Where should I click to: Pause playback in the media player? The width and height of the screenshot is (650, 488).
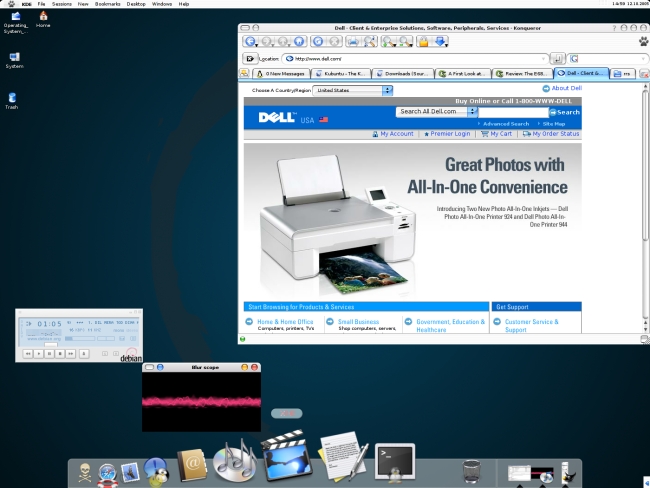tap(49, 354)
